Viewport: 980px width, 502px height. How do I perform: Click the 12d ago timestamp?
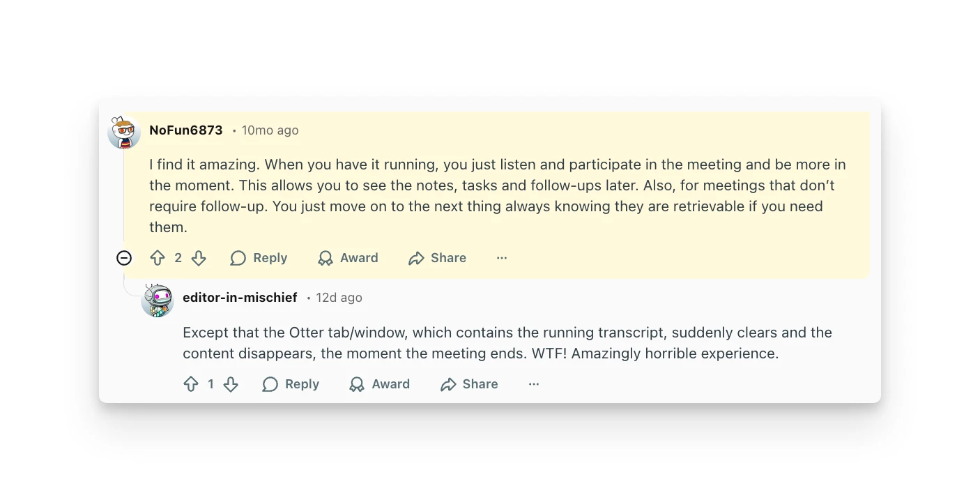(x=339, y=298)
